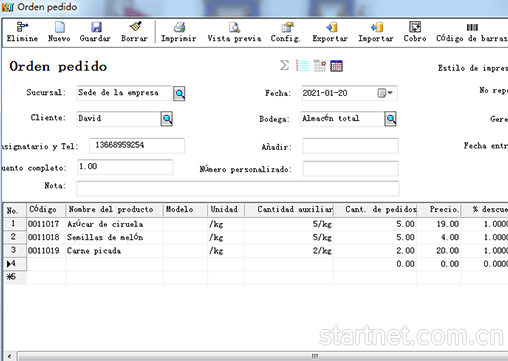508x361 pixels.
Task: Click the scrollbar left arrow
Action: tap(9, 356)
